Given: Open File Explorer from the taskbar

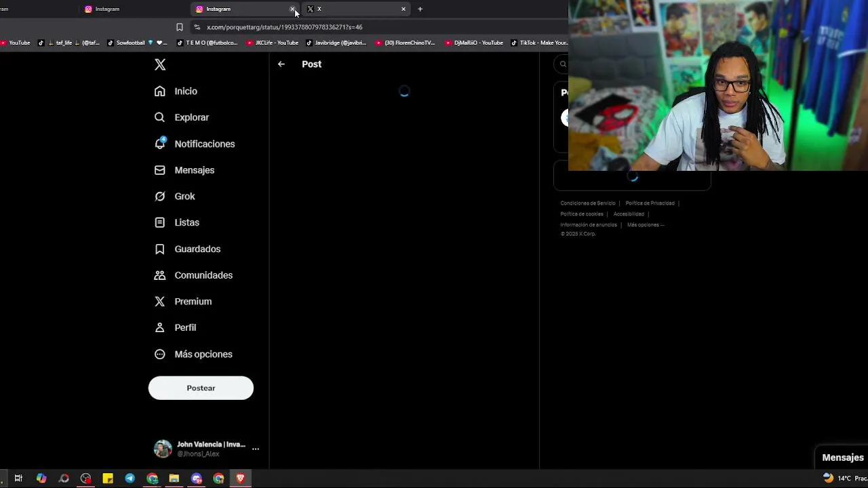Looking at the screenshot, I should [174, 479].
